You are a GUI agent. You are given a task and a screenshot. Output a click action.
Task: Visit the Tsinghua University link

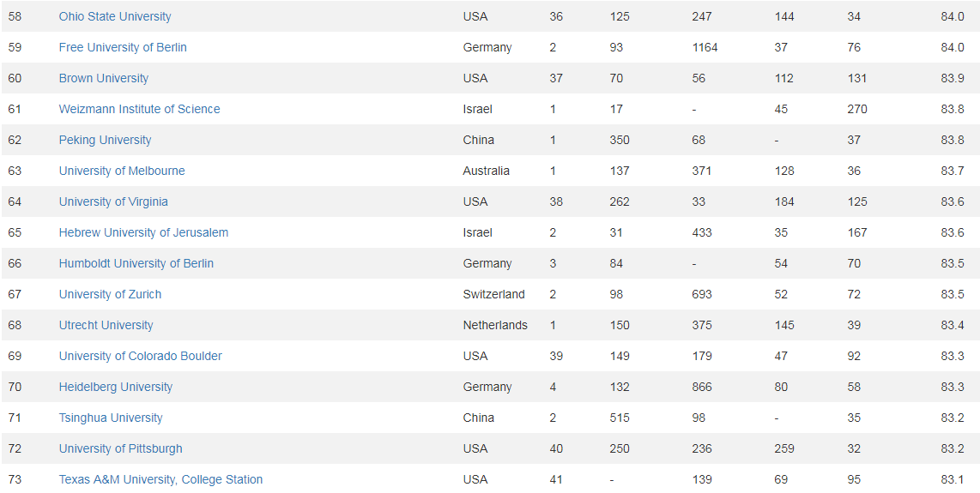coord(111,418)
